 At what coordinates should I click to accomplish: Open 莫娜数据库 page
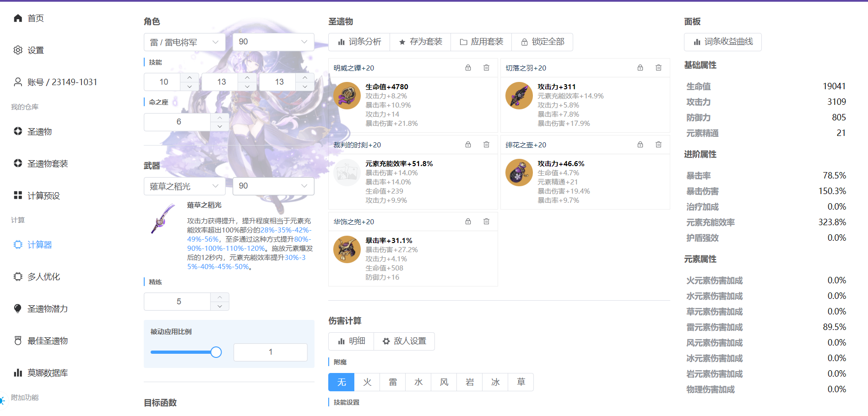(48, 373)
